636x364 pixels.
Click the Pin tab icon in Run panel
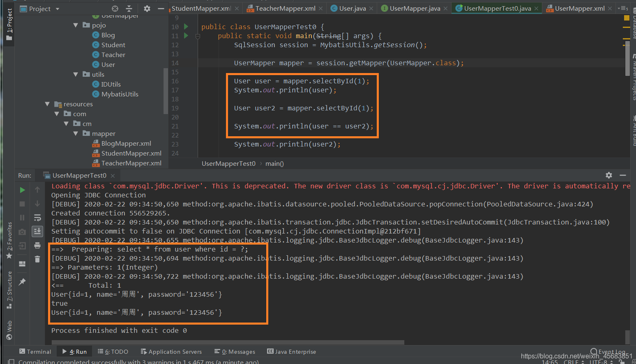point(23,282)
